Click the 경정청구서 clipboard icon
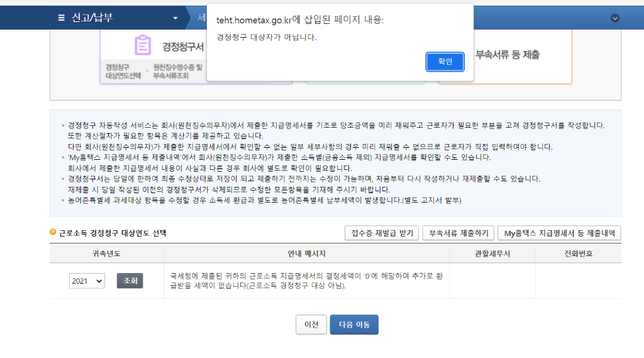Screen dimensions: 644x358 143,45
